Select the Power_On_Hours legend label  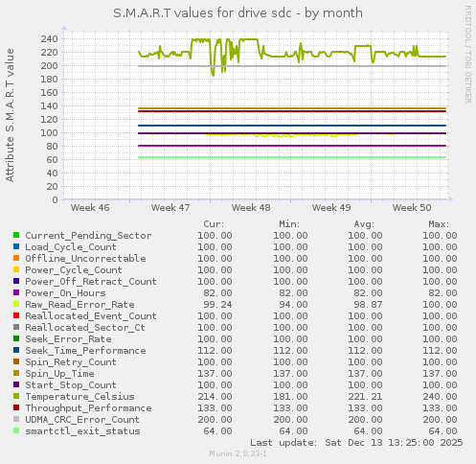pos(65,293)
